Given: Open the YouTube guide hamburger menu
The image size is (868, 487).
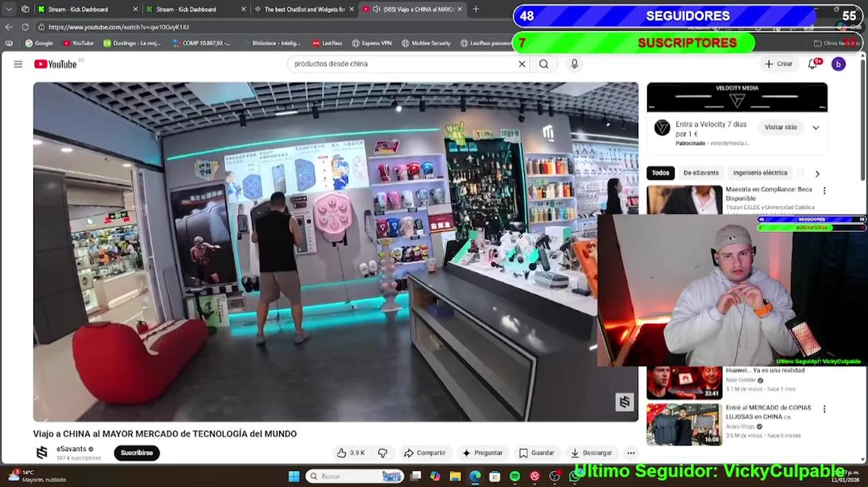Looking at the screenshot, I should point(18,64).
